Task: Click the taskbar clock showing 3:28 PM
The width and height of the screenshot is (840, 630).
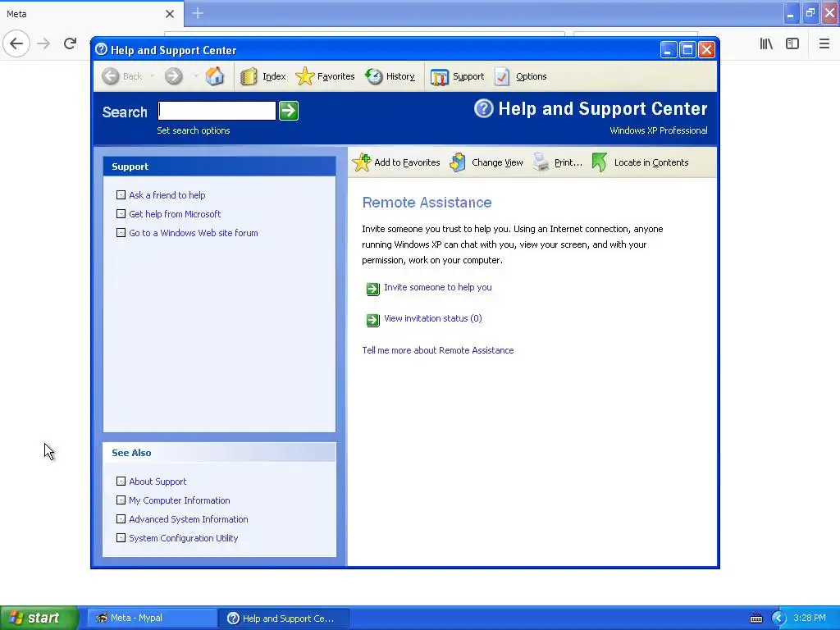Action: (810, 618)
